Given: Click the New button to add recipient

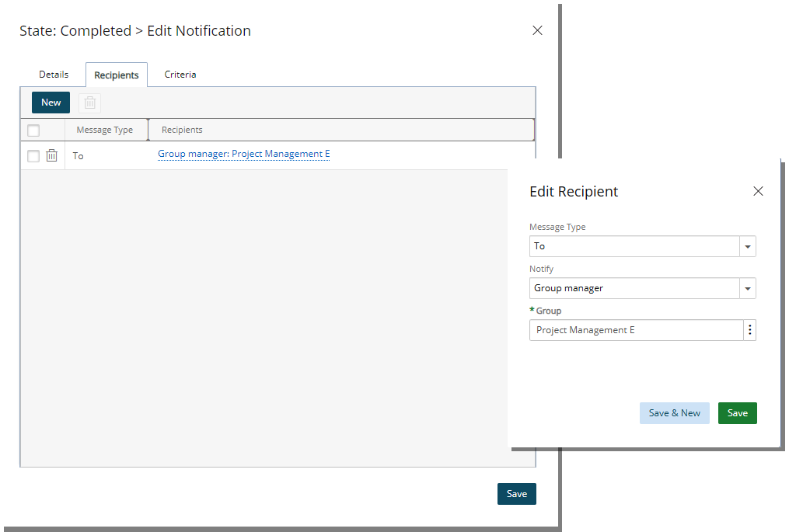Looking at the screenshot, I should 51,103.
